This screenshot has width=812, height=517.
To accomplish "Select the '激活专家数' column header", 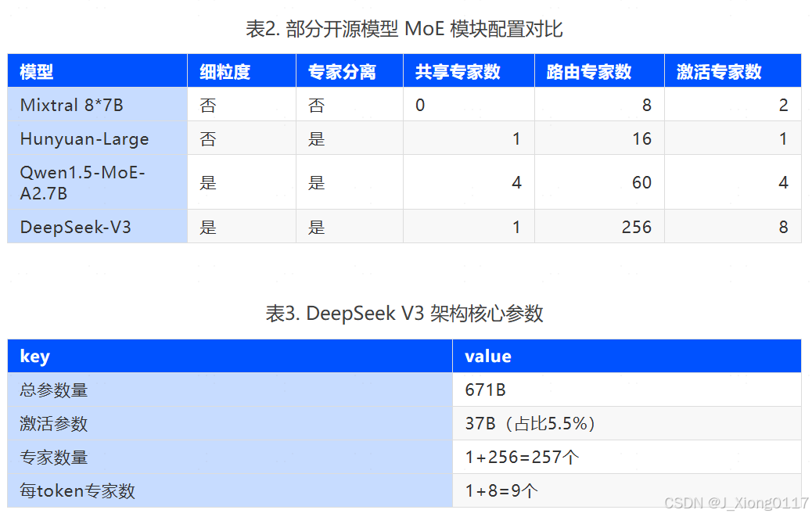I will click(x=733, y=70).
